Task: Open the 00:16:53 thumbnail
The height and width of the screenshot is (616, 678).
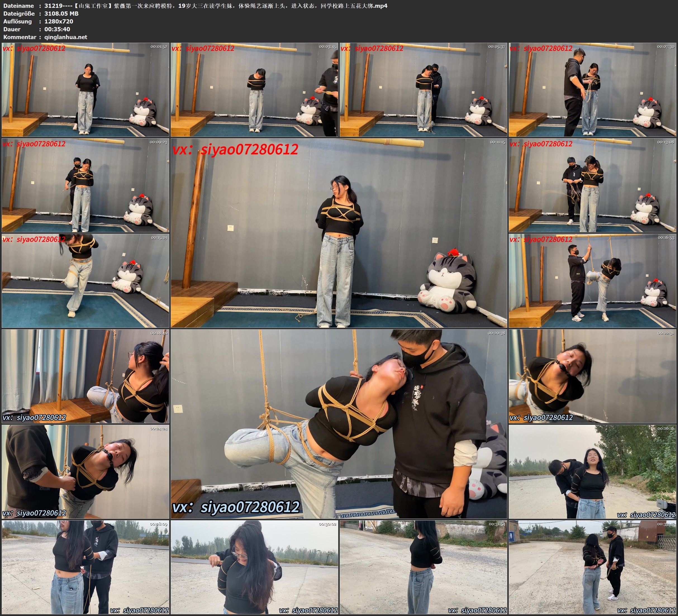Action: coord(592,281)
